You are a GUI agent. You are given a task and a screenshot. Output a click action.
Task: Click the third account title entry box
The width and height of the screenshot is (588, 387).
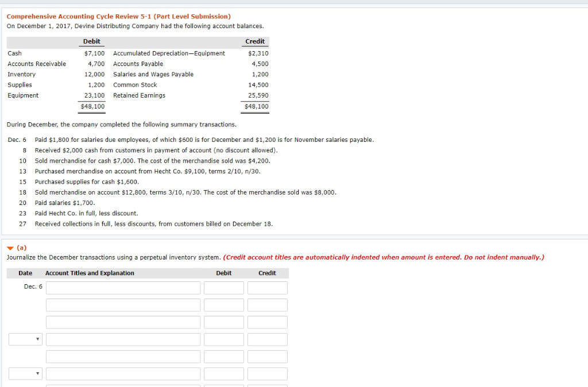[122, 322]
